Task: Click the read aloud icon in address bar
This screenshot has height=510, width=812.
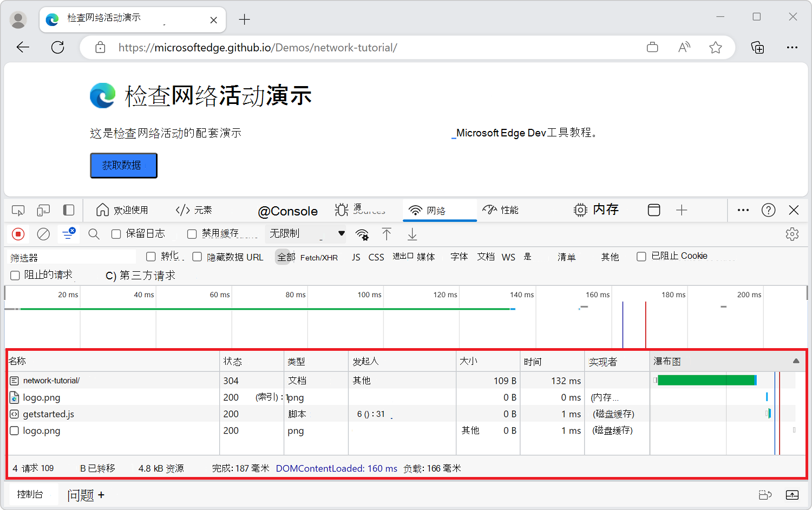Action: coord(684,48)
